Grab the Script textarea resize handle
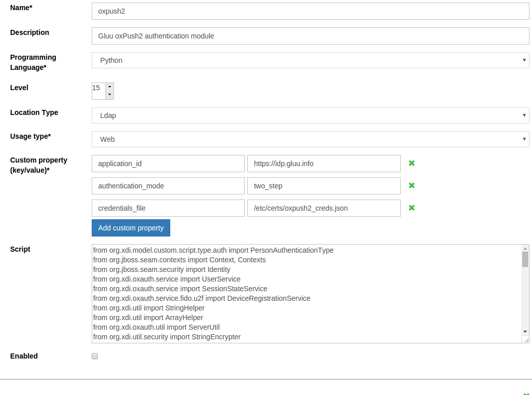Screen dimensions: 532x395 526,340
